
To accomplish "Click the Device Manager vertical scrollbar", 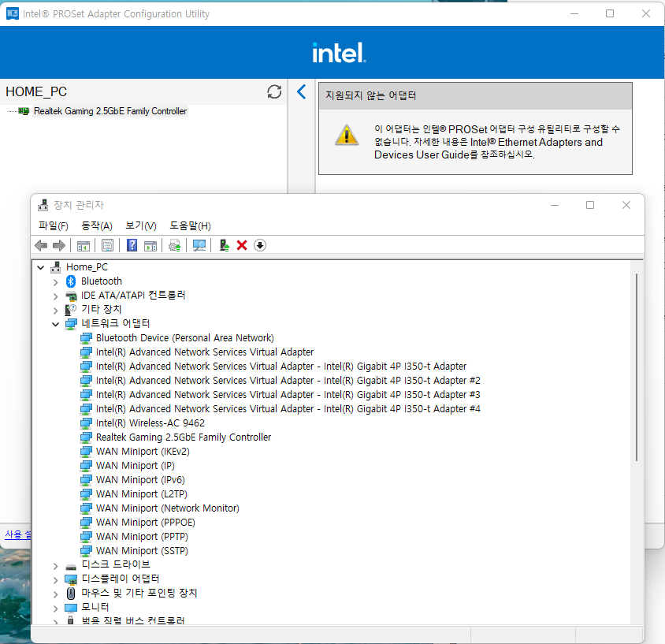I will click(x=636, y=367).
